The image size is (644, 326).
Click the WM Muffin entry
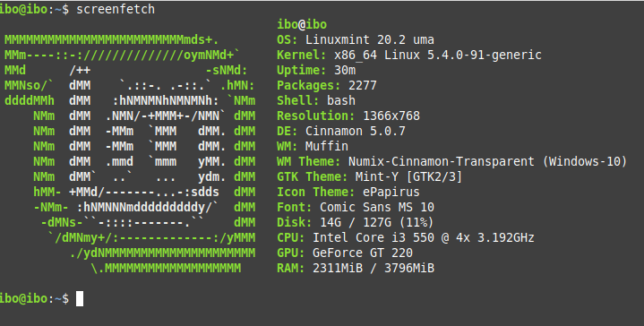(313, 146)
